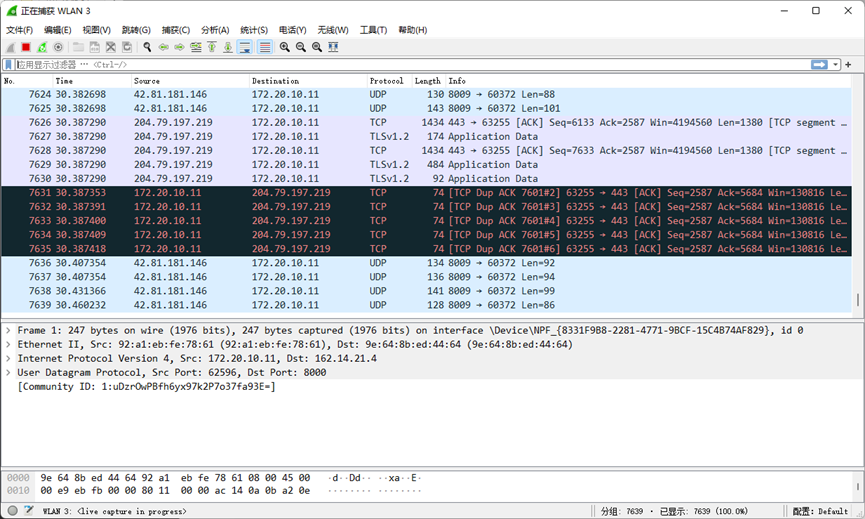Click the go to specified packet icon
865x519 pixels.
(x=196, y=47)
